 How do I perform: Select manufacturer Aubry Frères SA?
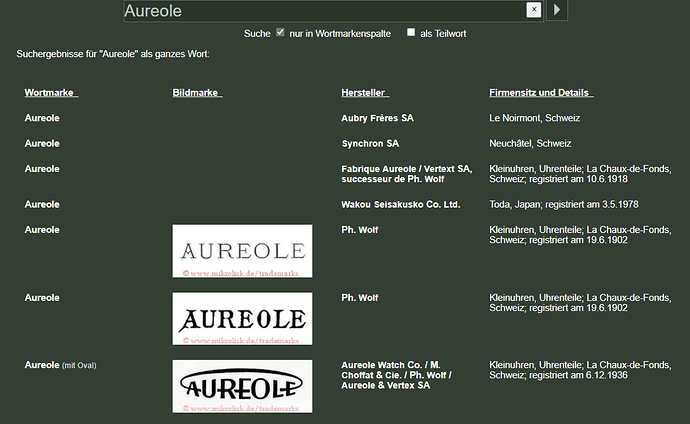(x=378, y=118)
